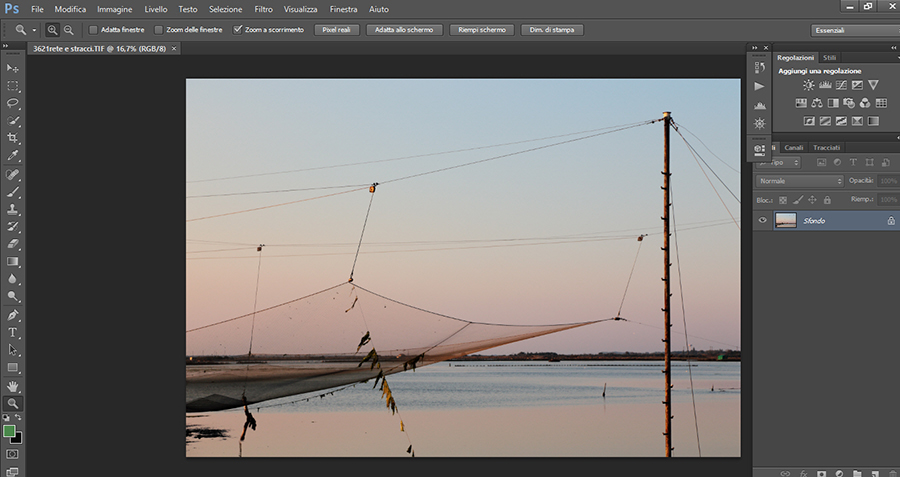Screen dimensions: 900x477
Task: Select the Hand tool
Action: click(x=13, y=385)
